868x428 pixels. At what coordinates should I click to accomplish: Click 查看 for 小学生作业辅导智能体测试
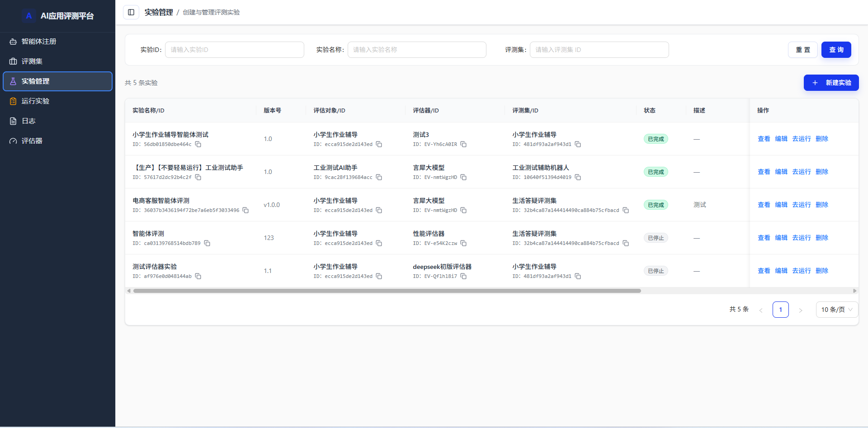tap(764, 139)
